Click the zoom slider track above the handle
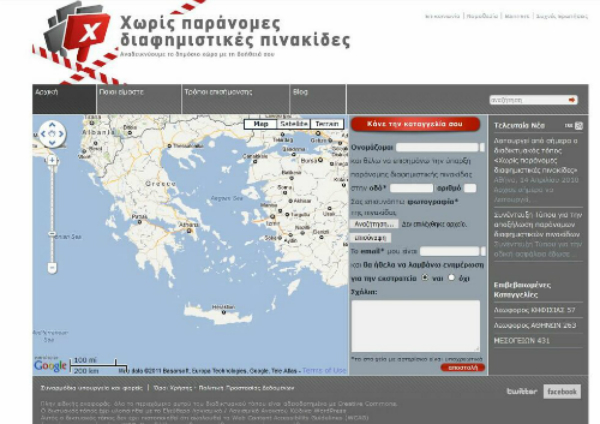600x424 pixels. coord(52,198)
